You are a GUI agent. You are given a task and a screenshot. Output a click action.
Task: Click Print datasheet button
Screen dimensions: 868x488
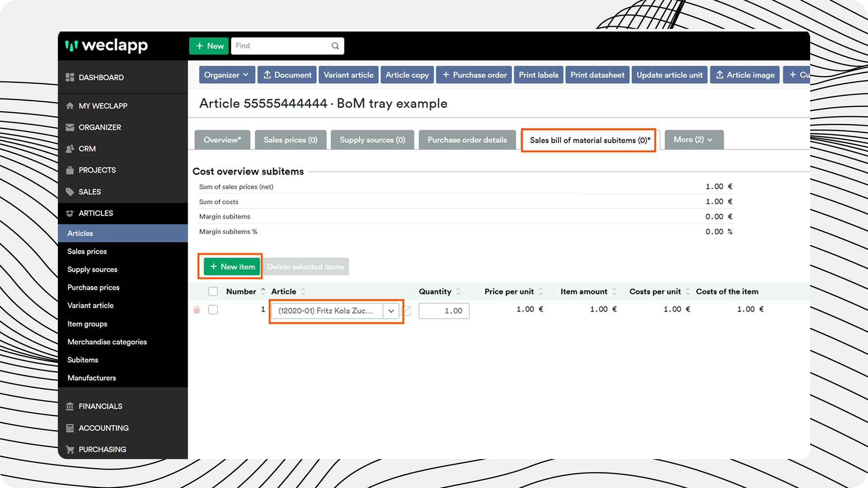tap(597, 75)
